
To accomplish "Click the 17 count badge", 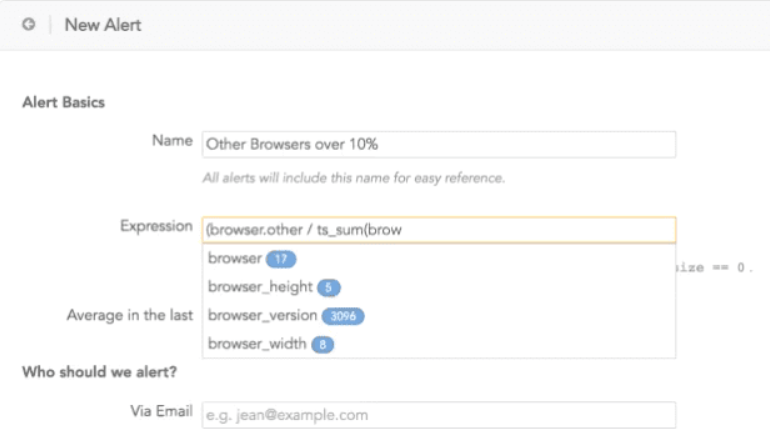I will pyautogui.click(x=281, y=259).
